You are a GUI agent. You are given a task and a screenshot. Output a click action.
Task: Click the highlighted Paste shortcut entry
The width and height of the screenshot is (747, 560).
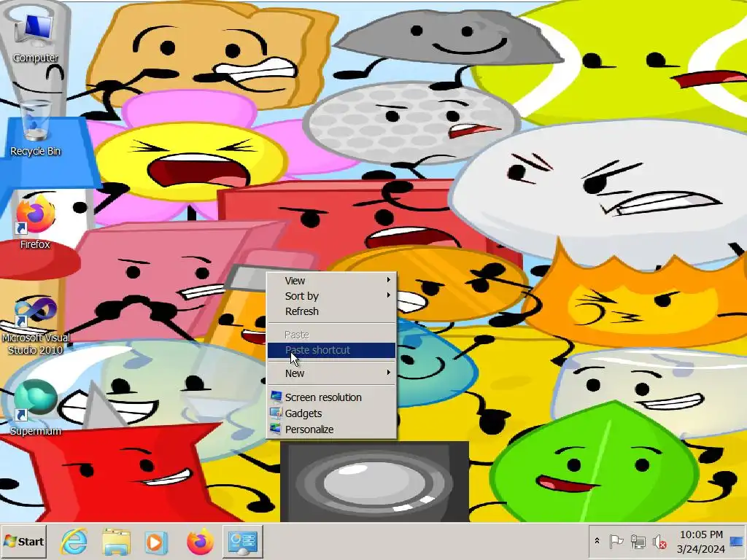click(332, 350)
